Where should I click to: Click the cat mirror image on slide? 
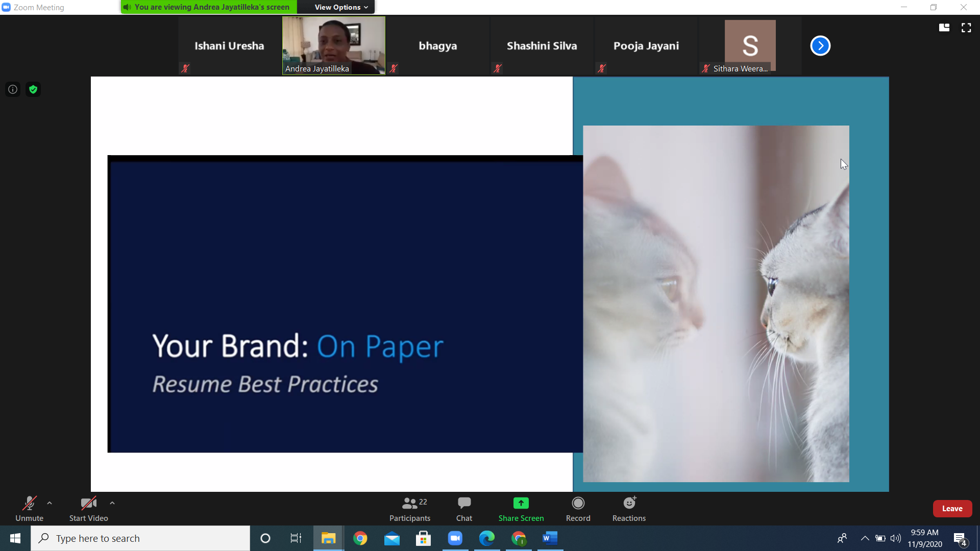click(716, 304)
